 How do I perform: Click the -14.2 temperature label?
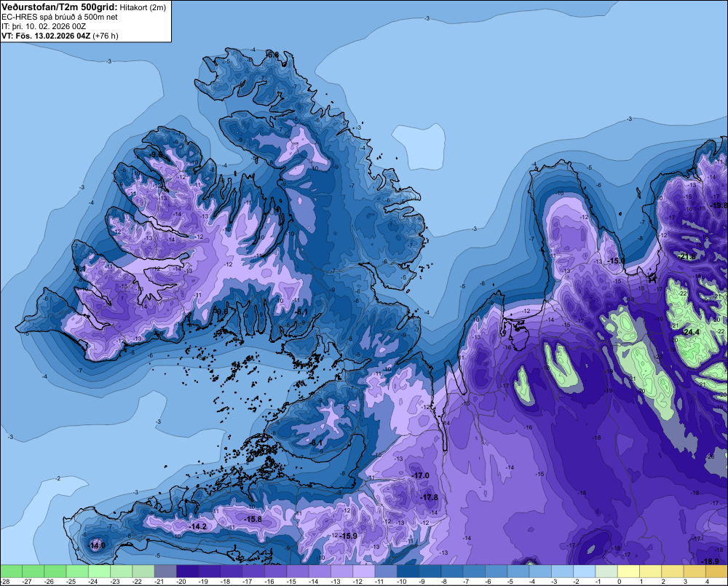(198, 526)
